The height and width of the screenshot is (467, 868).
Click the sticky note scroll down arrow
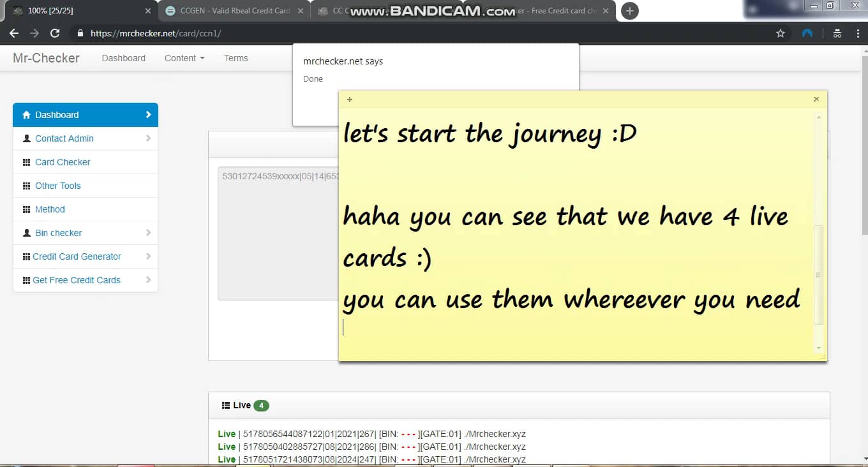pos(819,348)
